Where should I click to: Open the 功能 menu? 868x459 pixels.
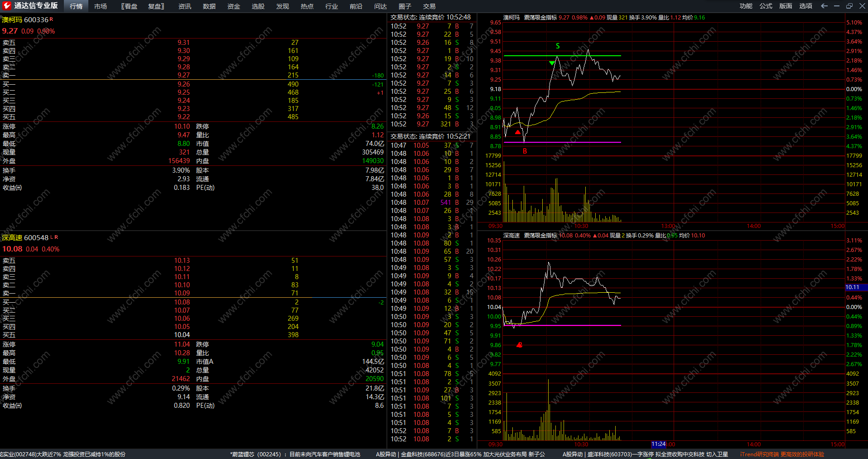tap(746, 6)
